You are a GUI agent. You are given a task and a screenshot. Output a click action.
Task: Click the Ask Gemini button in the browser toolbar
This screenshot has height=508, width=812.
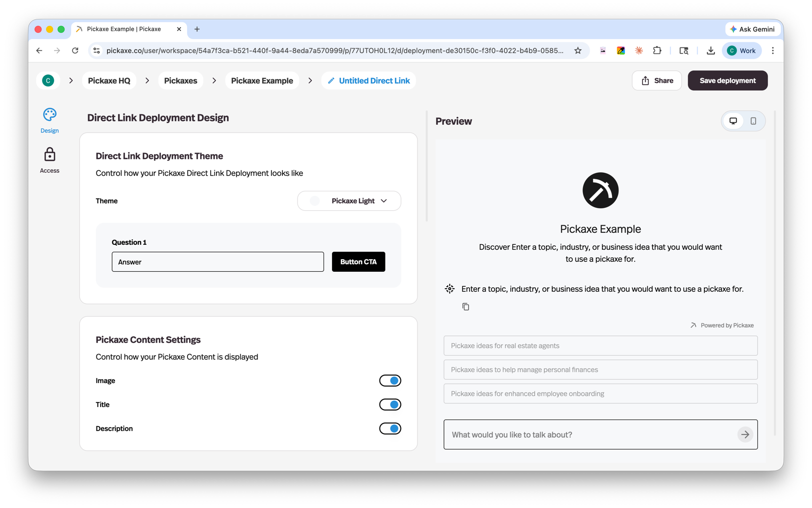pos(752,29)
